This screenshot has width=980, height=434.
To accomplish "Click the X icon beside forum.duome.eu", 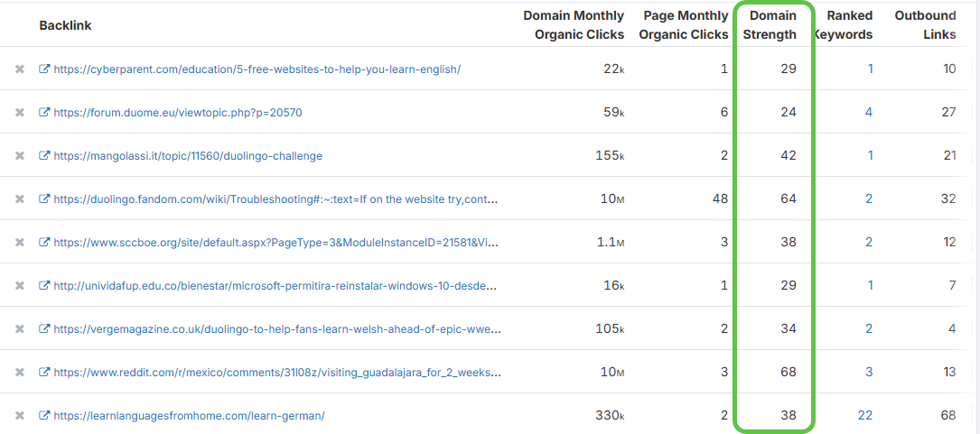I will [19, 113].
